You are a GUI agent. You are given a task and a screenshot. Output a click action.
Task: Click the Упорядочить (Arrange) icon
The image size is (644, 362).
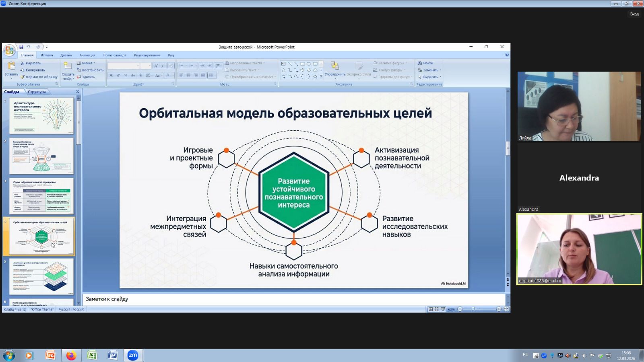pyautogui.click(x=334, y=66)
